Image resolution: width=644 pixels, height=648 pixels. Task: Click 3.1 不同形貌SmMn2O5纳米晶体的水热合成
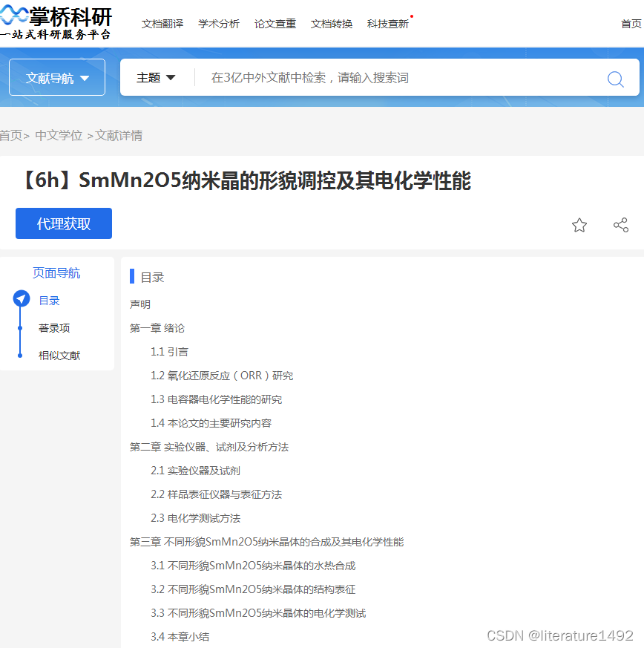tap(253, 566)
